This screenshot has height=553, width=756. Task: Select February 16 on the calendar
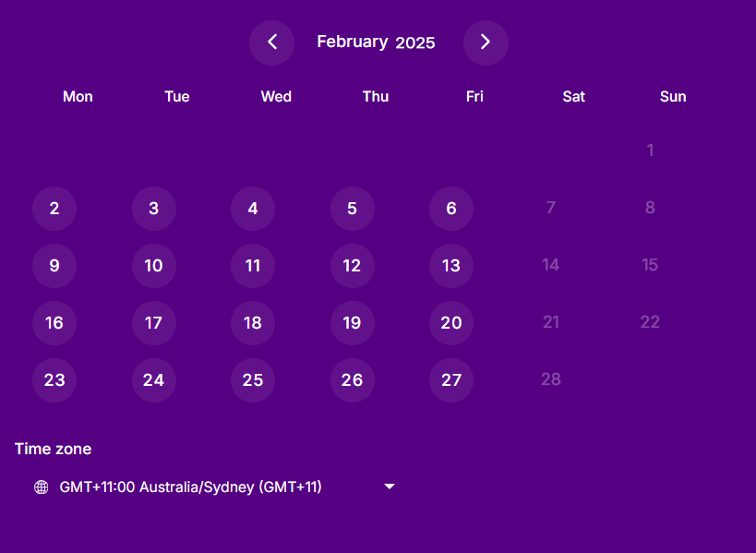click(x=54, y=322)
